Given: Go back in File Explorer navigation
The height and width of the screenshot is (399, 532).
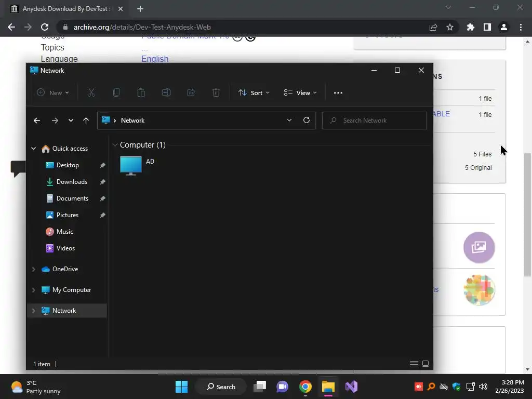Looking at the screenshot, I should pyautogui.click(x=37, y=121).
